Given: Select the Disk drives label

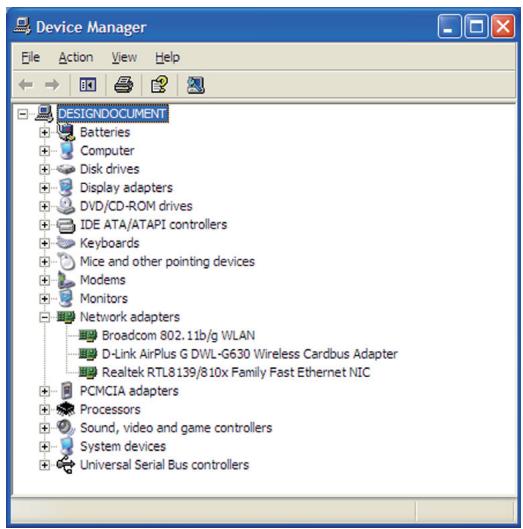Looking at the screenshot, I should 109,169.
